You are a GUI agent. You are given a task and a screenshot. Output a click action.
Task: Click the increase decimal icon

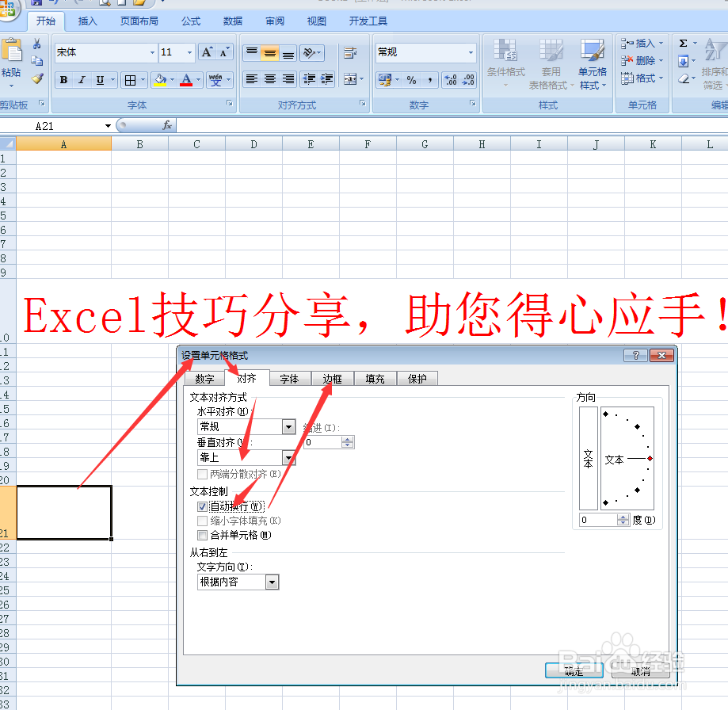(x=450, y=81)
